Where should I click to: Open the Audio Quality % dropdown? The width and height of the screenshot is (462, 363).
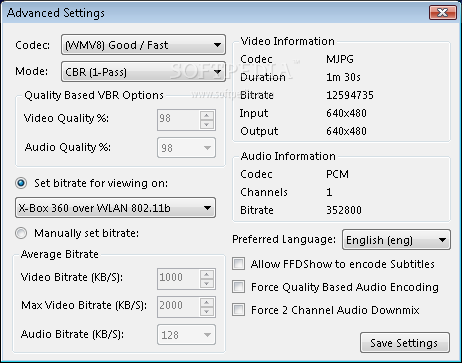[186, 148]
